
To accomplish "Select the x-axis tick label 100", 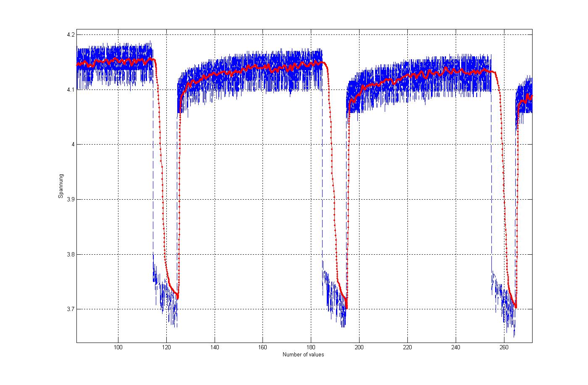I will tap(118, 347).
